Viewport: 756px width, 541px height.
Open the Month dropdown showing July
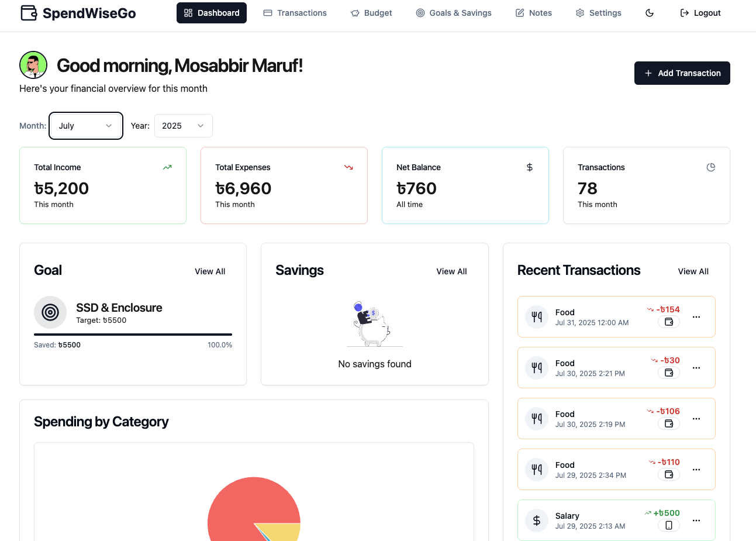[x=85, y=125]
